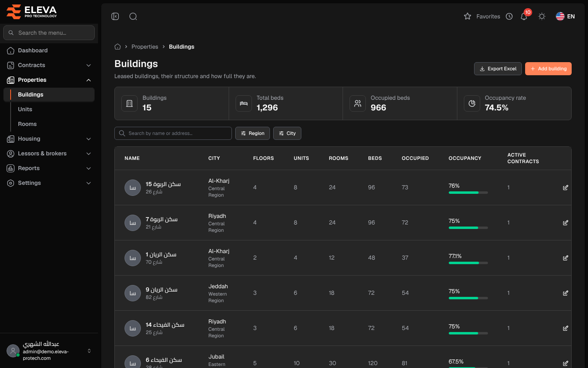This screenshot has height=368, width=588.
Task: Go to Dashboard
Action: pyautogui.click(x=49, y=50)
